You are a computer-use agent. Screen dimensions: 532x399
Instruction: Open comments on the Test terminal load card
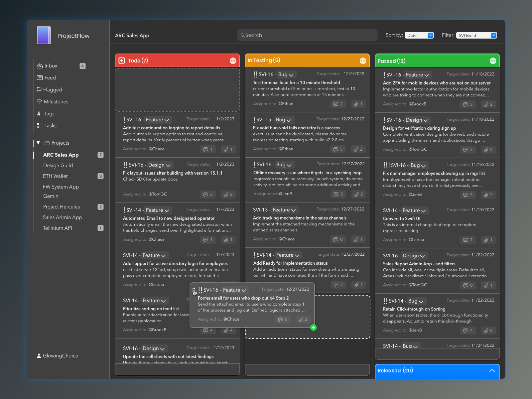(x=338, y=104)
